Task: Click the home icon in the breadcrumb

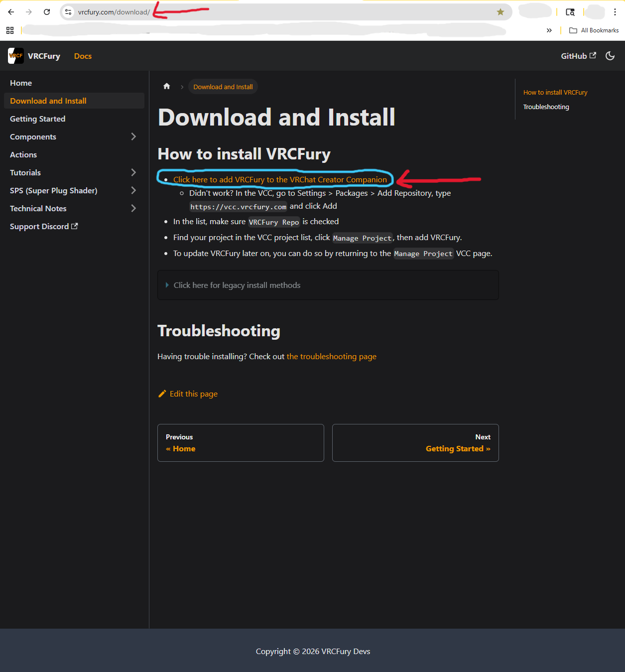Action: 167,86
